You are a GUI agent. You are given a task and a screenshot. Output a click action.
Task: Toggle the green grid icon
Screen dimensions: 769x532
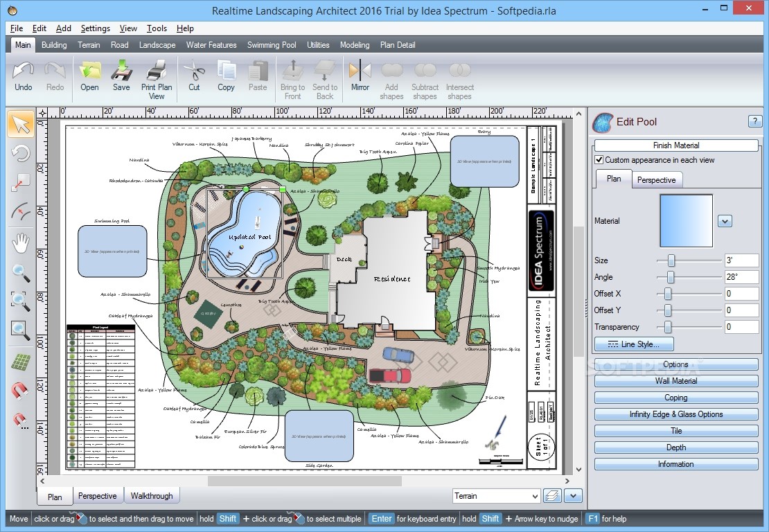(x=21, y=362)
